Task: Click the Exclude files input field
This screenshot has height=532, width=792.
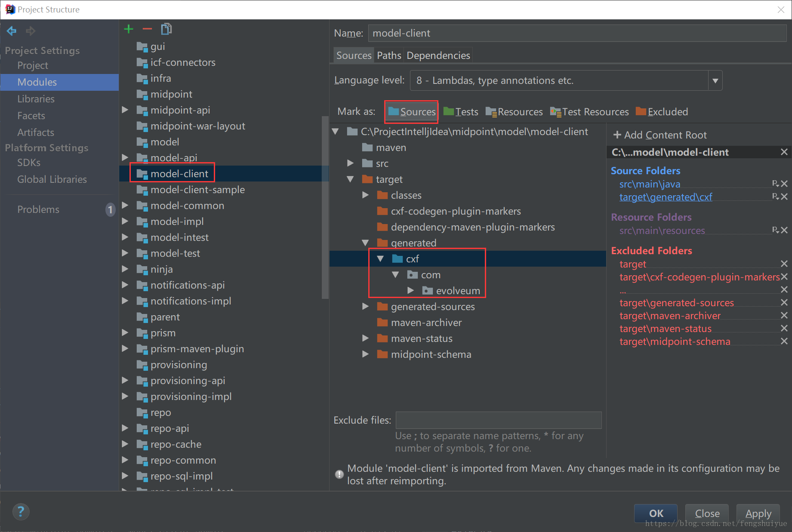Action: (x=499, y=420)
